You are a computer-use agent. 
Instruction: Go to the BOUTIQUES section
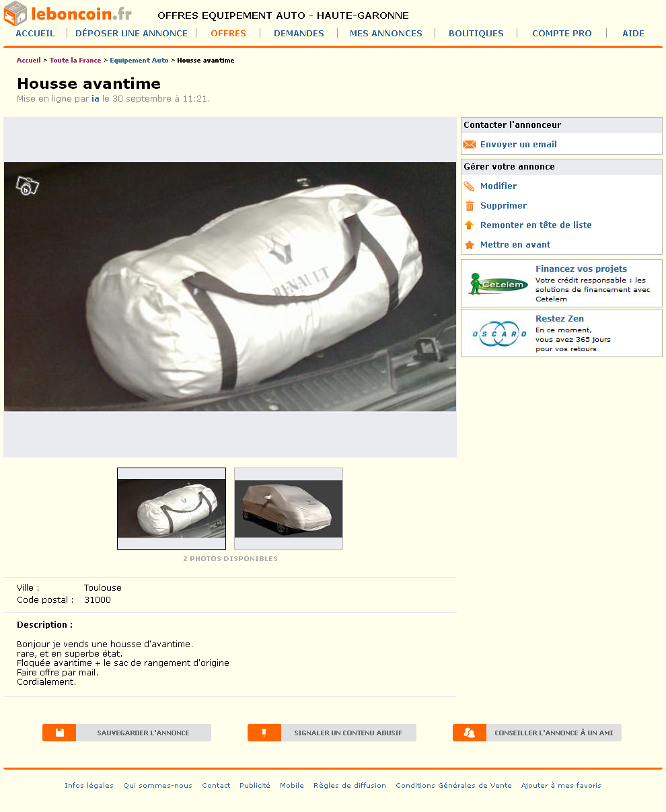pos(476,33)
